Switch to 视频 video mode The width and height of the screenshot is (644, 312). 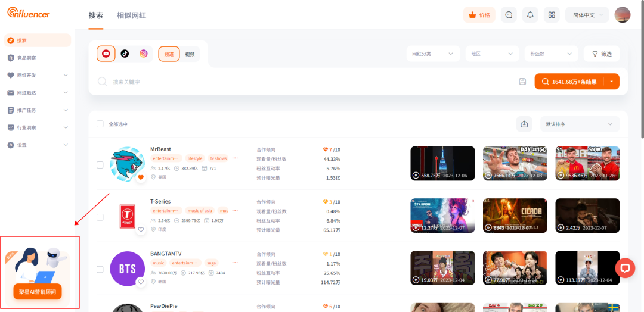(x=190, y=54)
